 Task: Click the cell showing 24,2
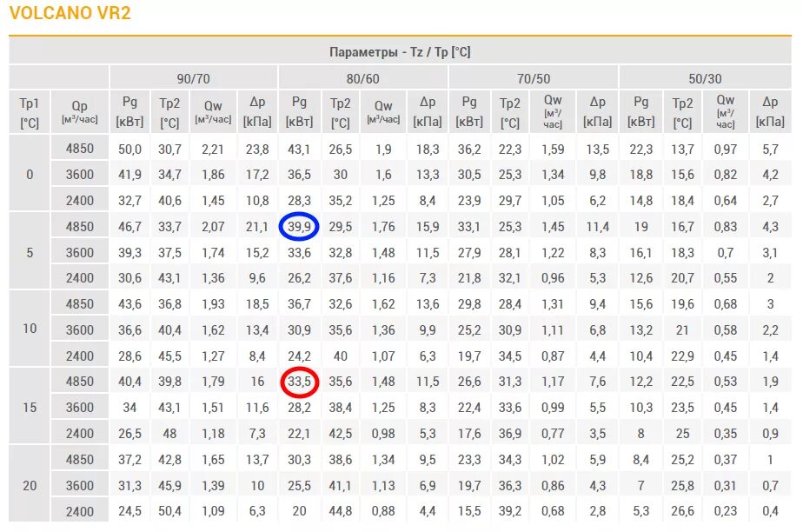[x=299, y=356]
